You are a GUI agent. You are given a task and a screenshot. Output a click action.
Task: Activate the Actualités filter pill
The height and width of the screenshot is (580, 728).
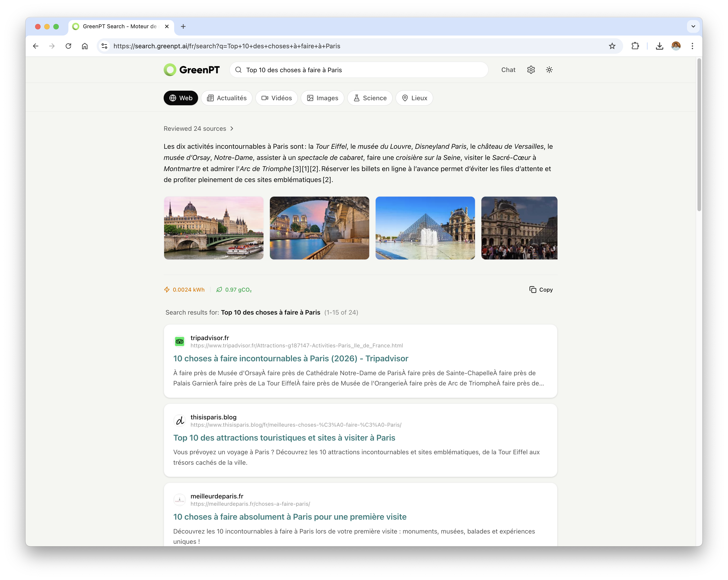(227, 98)
